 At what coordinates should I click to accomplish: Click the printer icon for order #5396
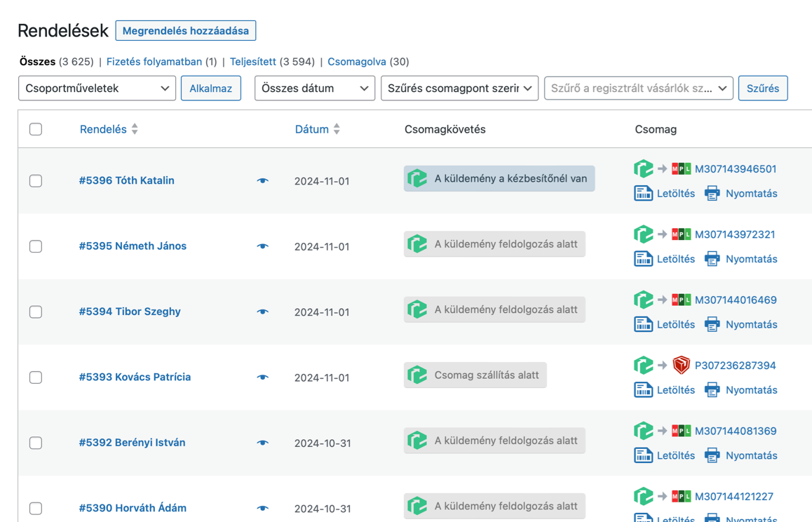(x=712, y=193)
